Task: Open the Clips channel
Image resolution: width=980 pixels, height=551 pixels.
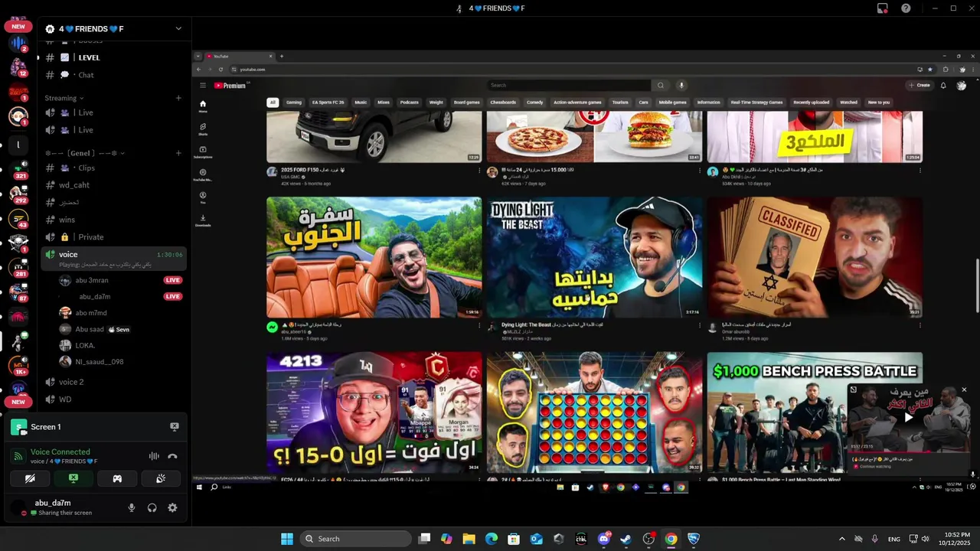Action: (x=114, y=168)
